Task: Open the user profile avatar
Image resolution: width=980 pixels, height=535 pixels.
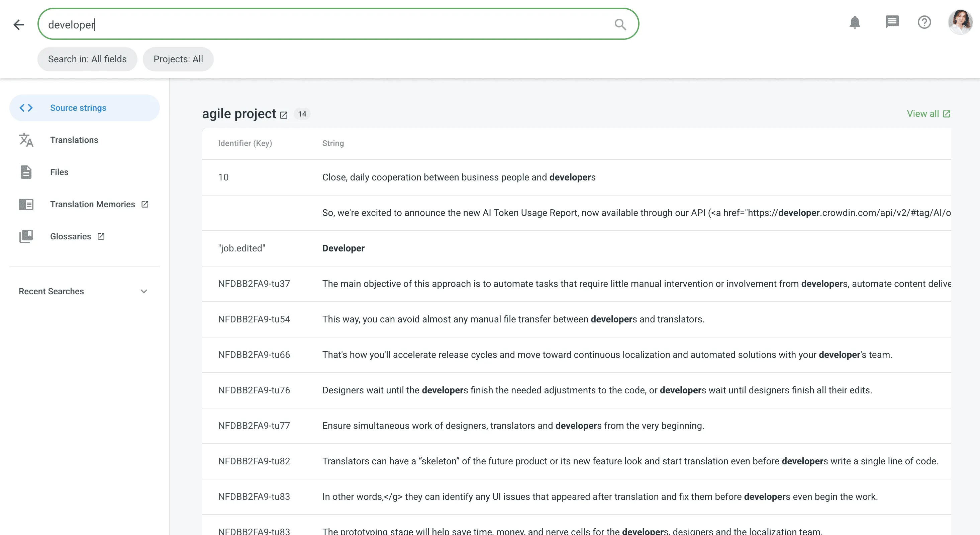Action: (x=960, y=22)
